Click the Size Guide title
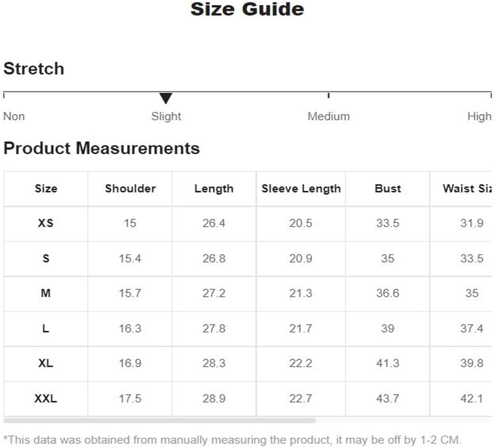Screen dimensions: 495x448 point(247,9)
